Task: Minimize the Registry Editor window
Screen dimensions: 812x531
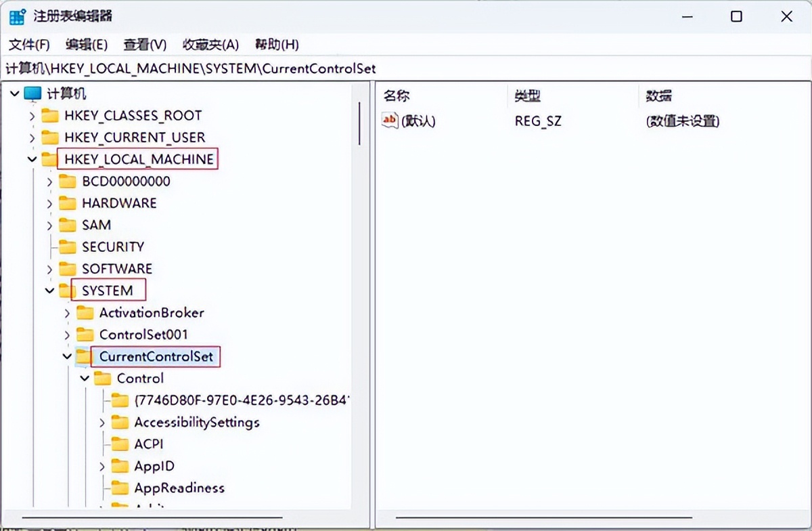Action: [x=686, y=17]
